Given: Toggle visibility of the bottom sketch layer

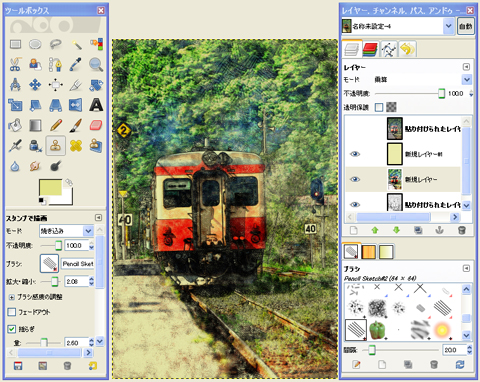Looking at the screenshot, I should tap(355, 204).
